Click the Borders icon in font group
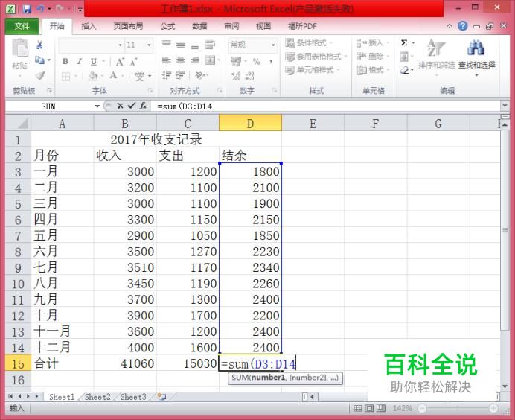 point(66,76)
